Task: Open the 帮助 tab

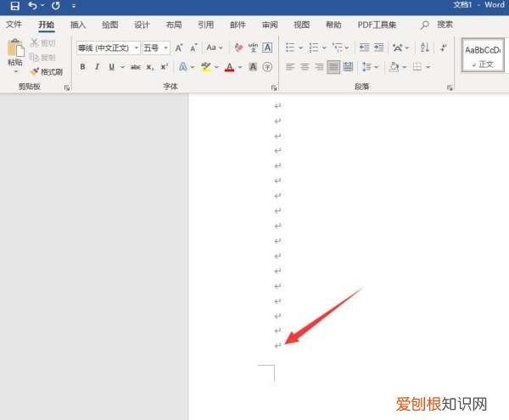Action: pos(333,25)
